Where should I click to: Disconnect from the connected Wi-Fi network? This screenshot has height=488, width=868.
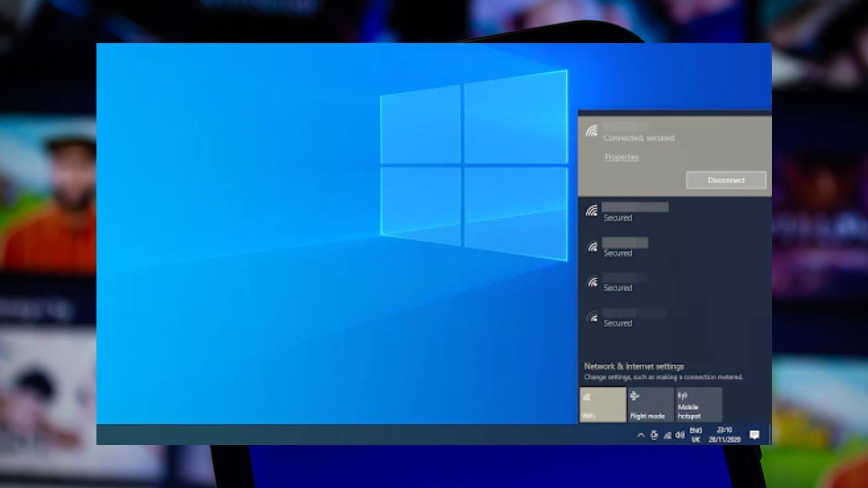726,180
